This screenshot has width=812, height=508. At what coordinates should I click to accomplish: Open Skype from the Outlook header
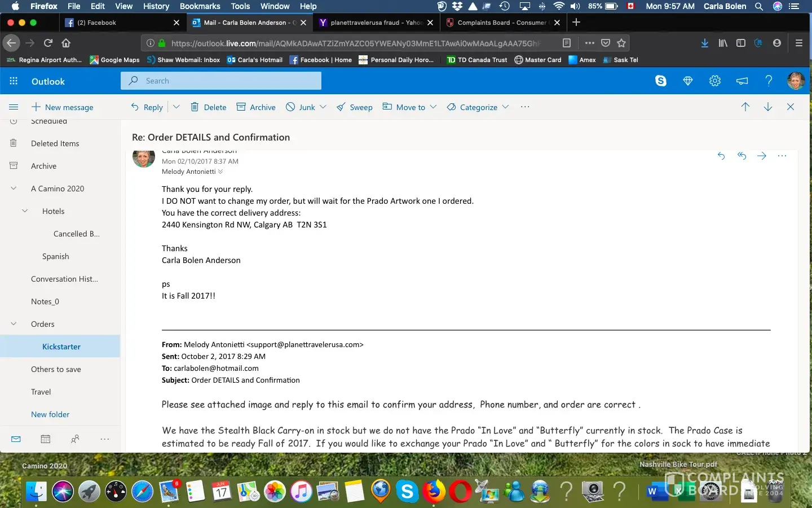tap(660, 81)
